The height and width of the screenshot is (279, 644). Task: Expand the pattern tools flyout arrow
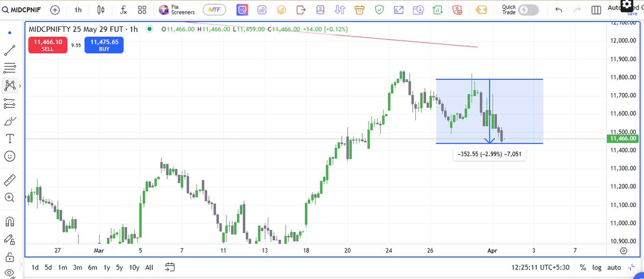20,85
